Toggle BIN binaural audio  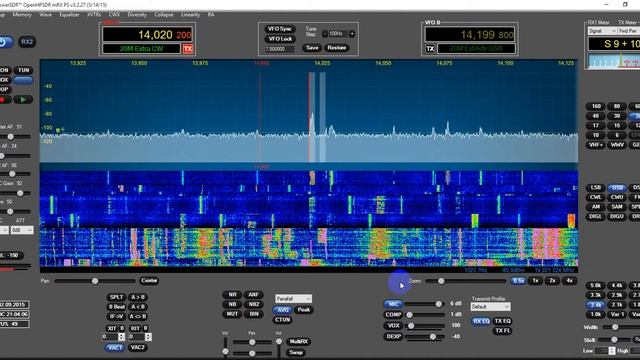pos(253,314)
